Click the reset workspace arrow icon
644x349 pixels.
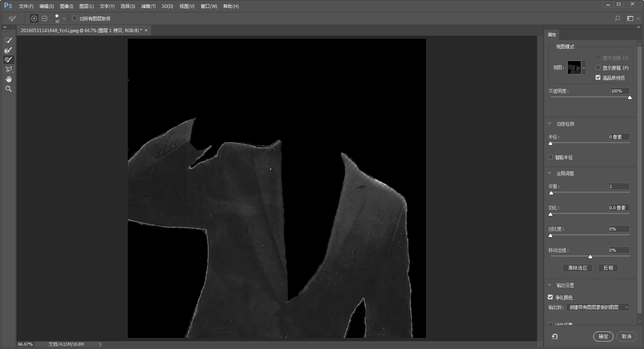coord(555,336)
